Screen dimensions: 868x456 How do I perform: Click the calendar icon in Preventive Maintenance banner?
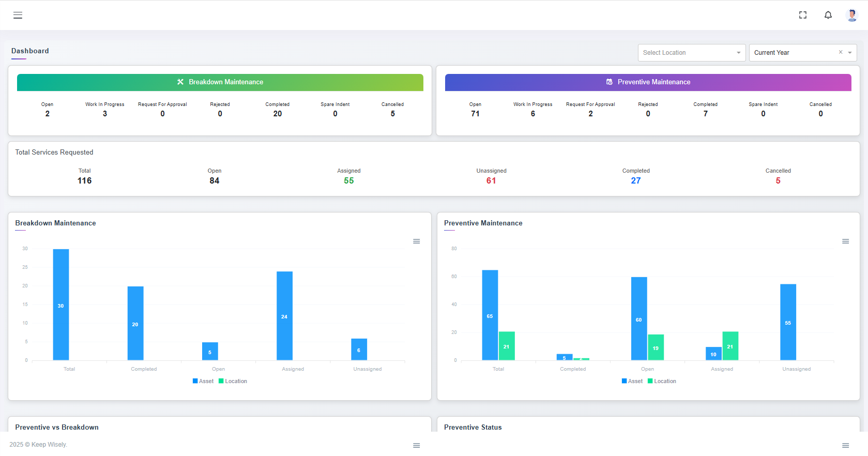click(610, 82)
